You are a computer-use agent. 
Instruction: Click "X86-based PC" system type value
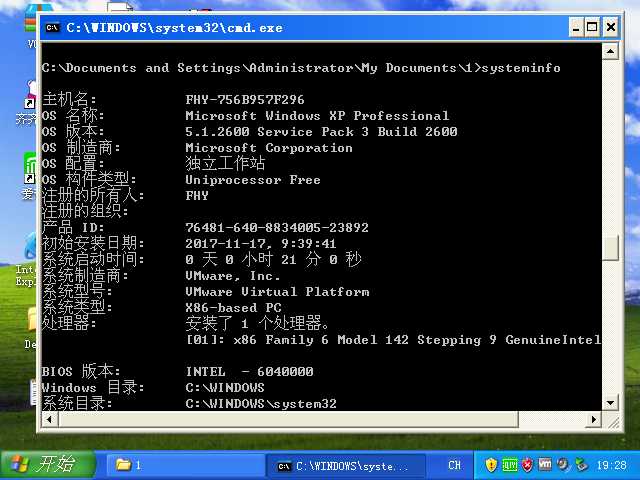click(233, 307)
